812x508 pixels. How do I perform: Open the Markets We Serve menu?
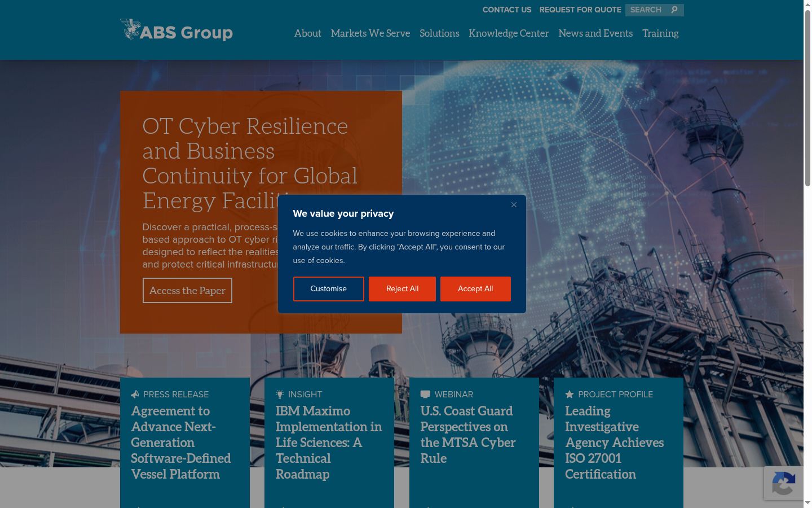(370, 33)
